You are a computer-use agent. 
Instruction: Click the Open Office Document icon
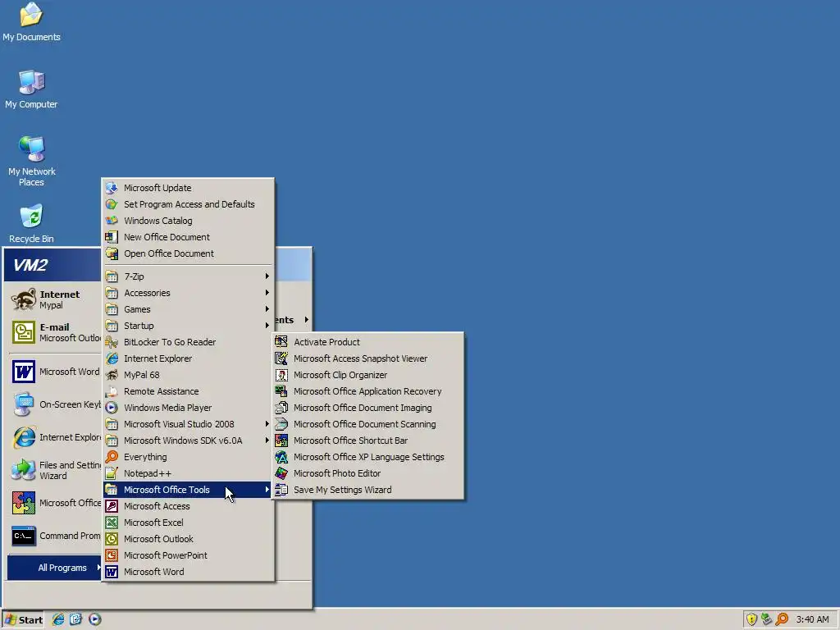(112, 253)
